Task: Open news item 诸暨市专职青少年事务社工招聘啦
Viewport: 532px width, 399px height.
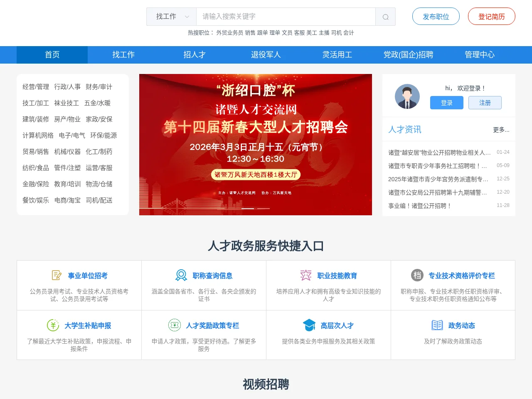Action: (x=437, y=166)
